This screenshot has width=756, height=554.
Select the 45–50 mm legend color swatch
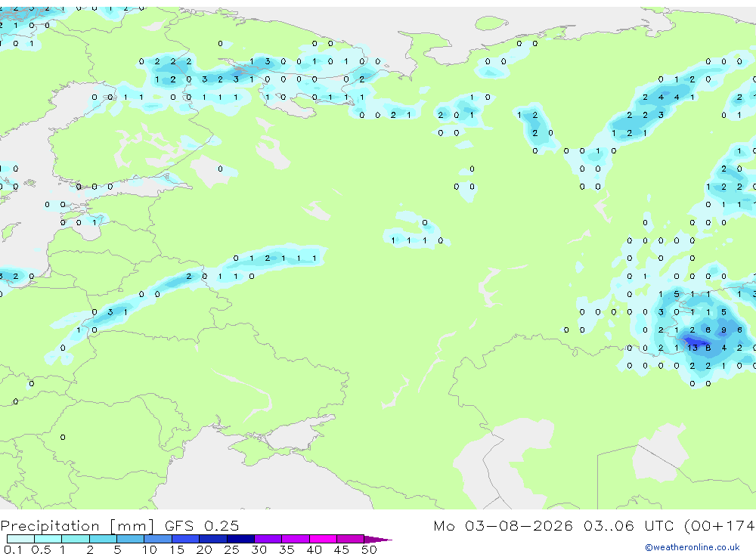(x=351, y=539)
